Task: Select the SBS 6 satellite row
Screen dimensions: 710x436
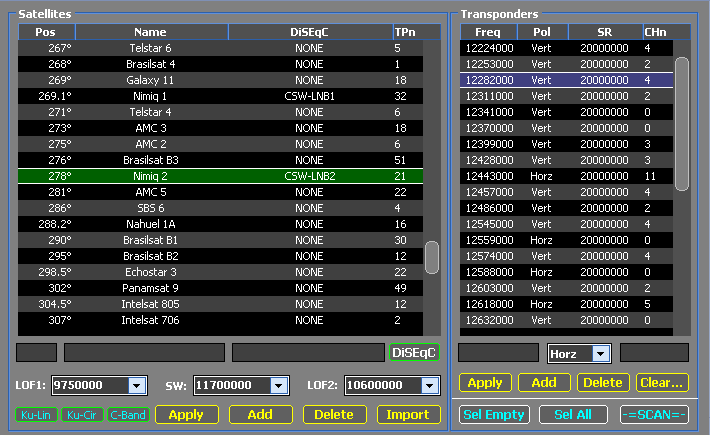Action: coord(221,208)
